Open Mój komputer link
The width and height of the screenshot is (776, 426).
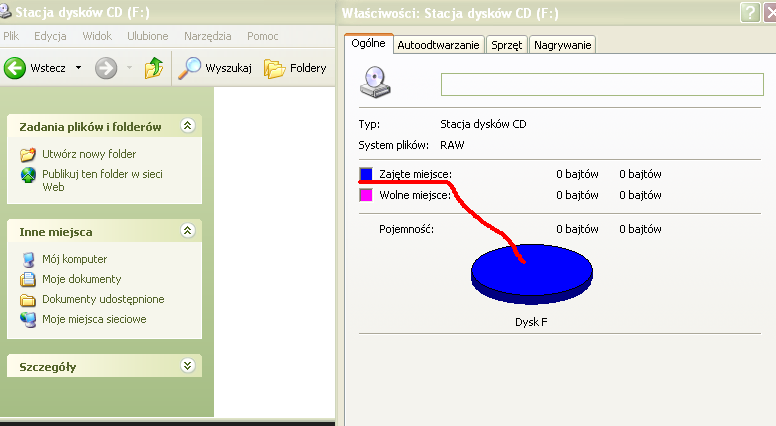74,259
